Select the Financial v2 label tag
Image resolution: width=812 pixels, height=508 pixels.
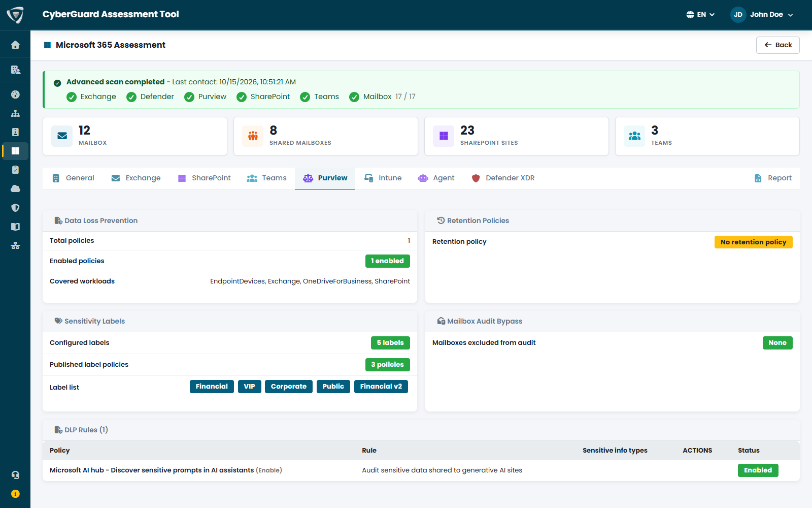point(381,387)
